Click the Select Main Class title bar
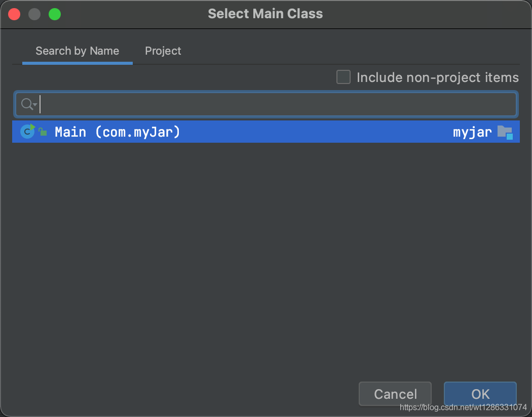532x417 pixels. point(265,14)
